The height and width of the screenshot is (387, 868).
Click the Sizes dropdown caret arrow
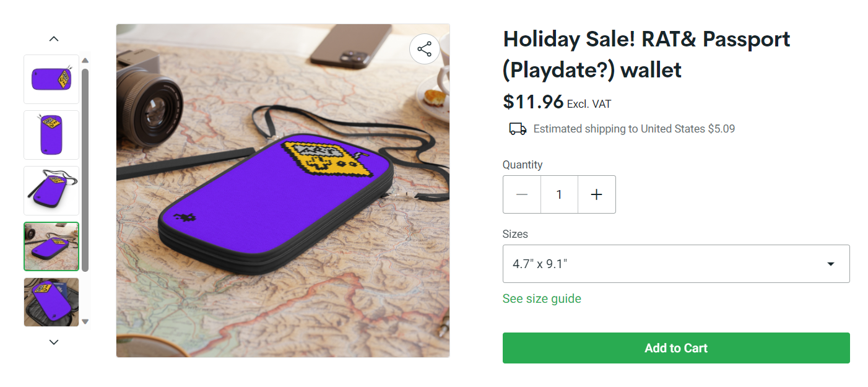[x=831, y=264]
